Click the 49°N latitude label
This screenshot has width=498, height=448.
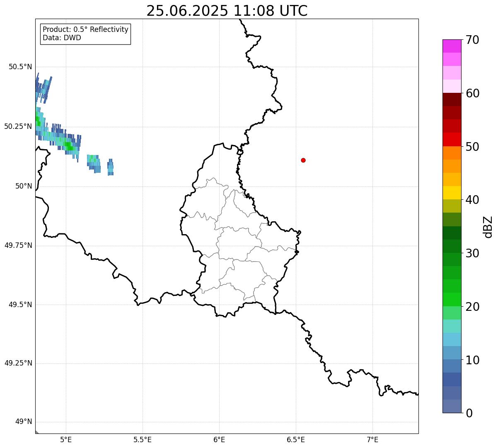click(x=24, y=421)
